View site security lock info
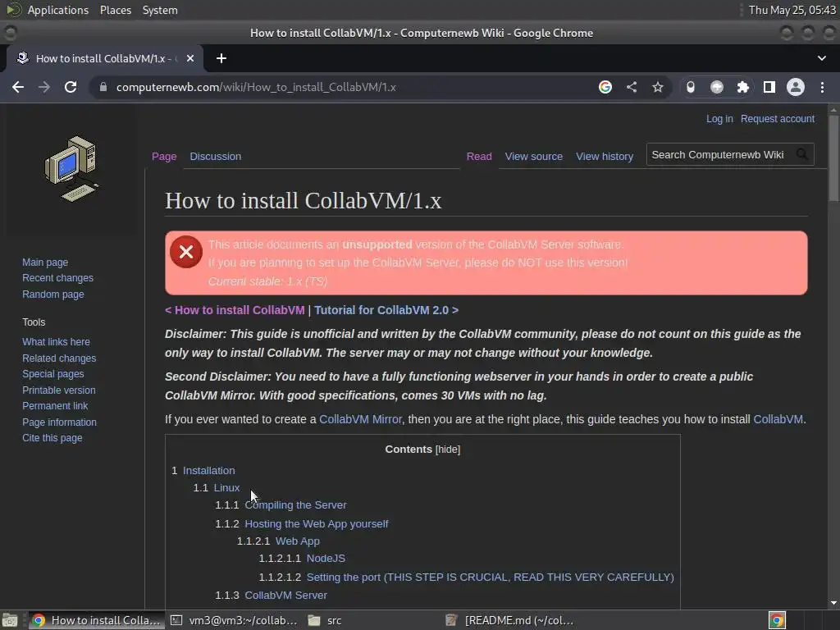 [103, 87]
